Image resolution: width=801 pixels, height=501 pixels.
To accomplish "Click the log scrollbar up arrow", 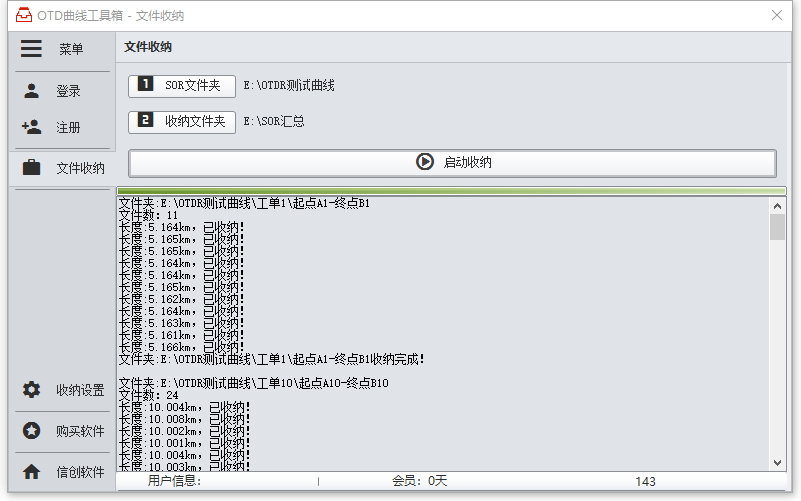I will [777, 205].
